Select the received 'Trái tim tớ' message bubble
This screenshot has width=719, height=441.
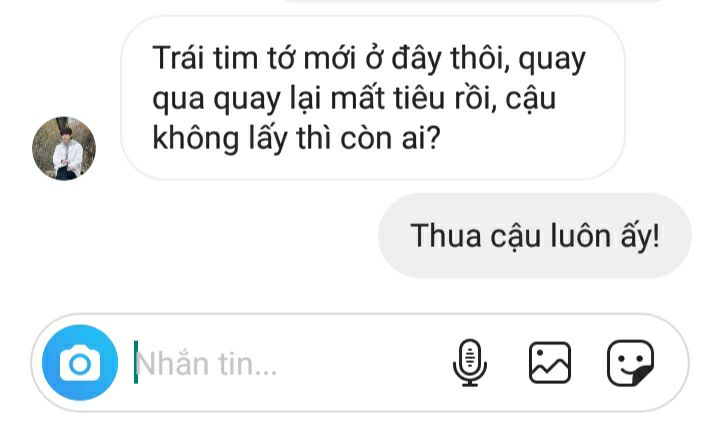(x=373, y=98)
